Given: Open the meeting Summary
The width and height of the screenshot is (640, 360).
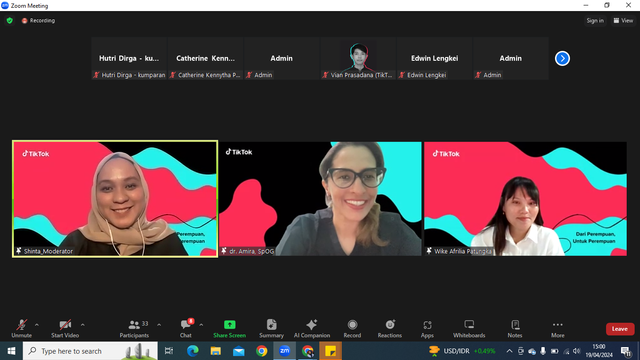Looking at the screenshot, I should (x=271, y=329).
